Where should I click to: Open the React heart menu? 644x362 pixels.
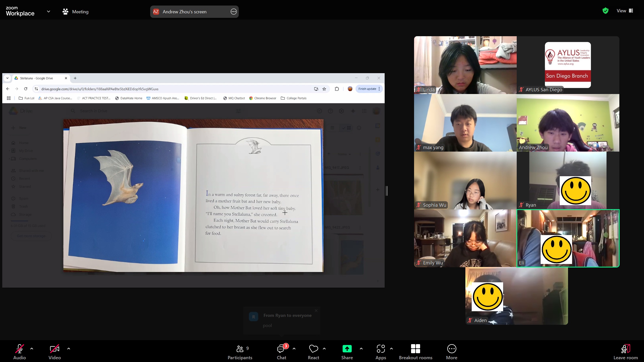pos(313,352)
